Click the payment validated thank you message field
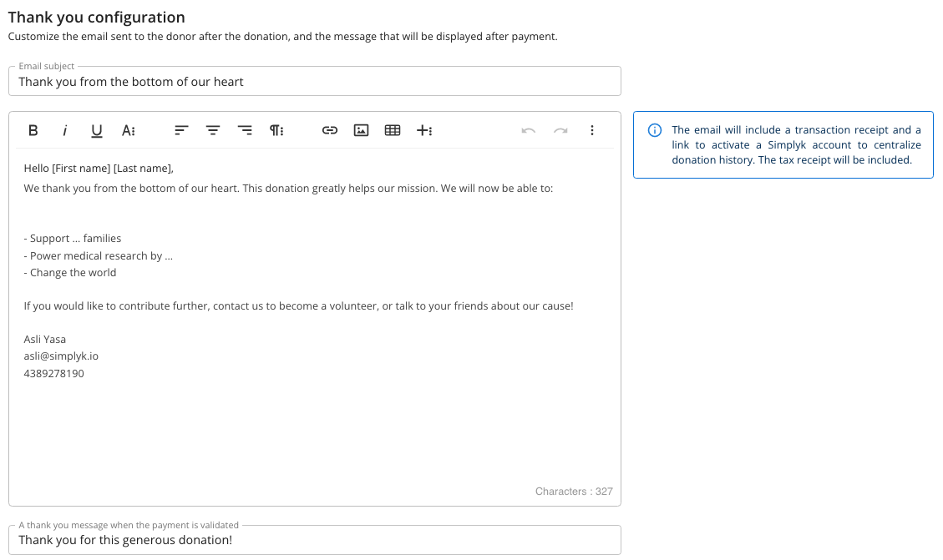The width and height of the screenshot is (943, 560). [x=314, y=540]
